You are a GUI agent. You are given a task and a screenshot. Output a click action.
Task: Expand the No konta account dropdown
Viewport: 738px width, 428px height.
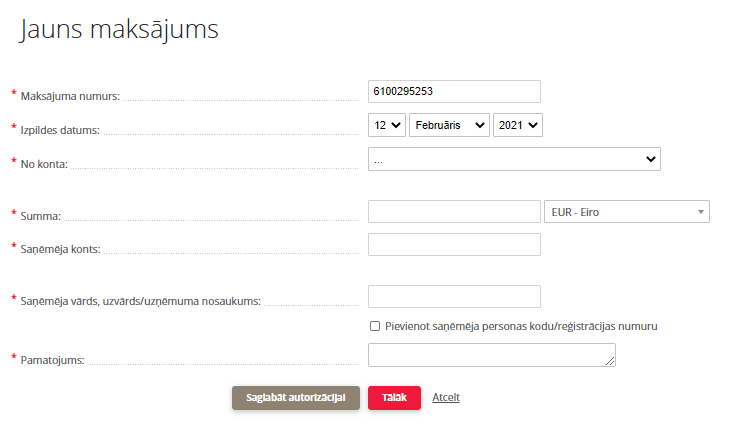tap(514, 159)
